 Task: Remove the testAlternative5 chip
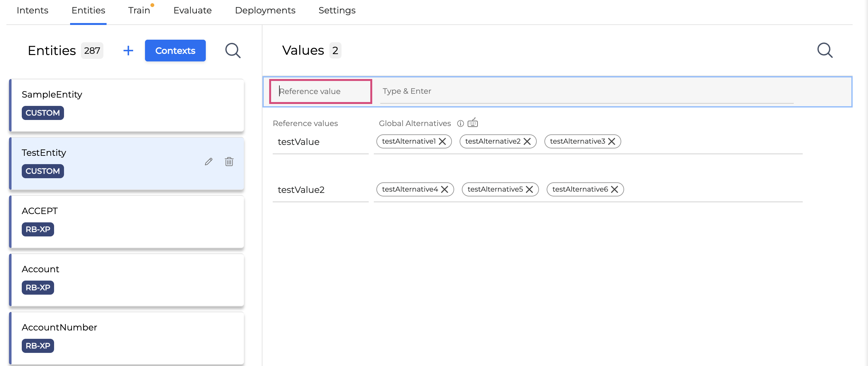click(x=529, y=190)
